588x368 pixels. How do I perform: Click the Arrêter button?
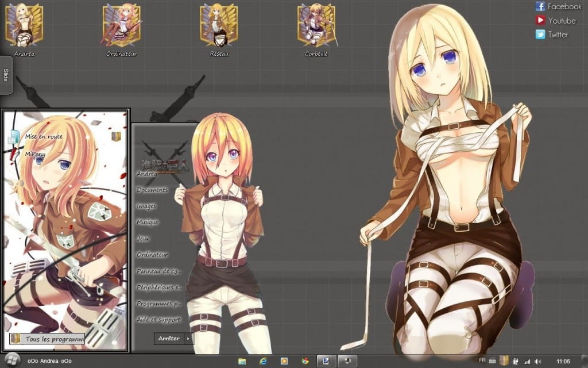[x=169, y=339]
